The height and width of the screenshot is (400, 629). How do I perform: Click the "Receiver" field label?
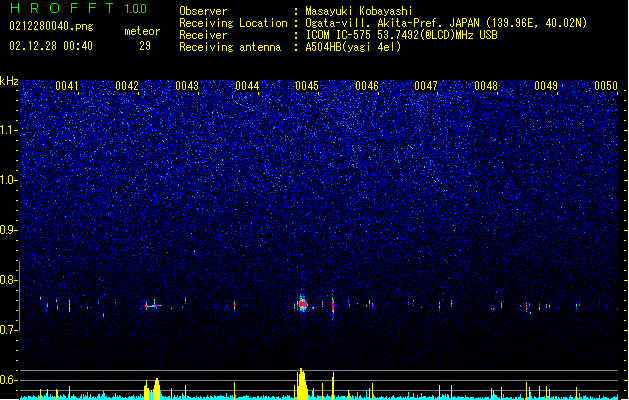click(203, 35)
